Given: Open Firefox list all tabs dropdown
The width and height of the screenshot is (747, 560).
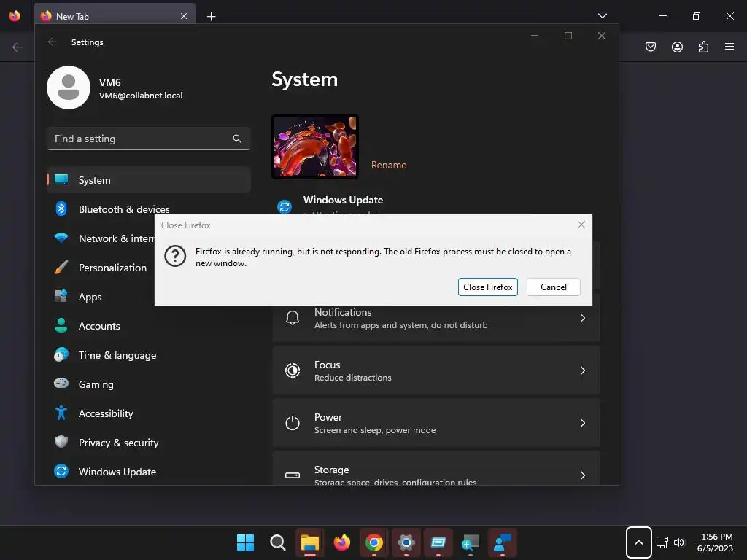Looking at the screenshot, I should click(602, 16).
